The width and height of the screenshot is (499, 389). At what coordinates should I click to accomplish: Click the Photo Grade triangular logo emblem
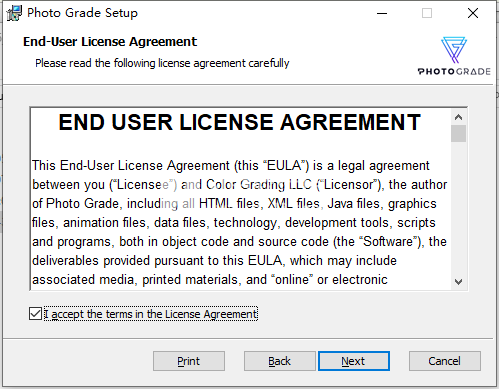click(x=454, y=50)
